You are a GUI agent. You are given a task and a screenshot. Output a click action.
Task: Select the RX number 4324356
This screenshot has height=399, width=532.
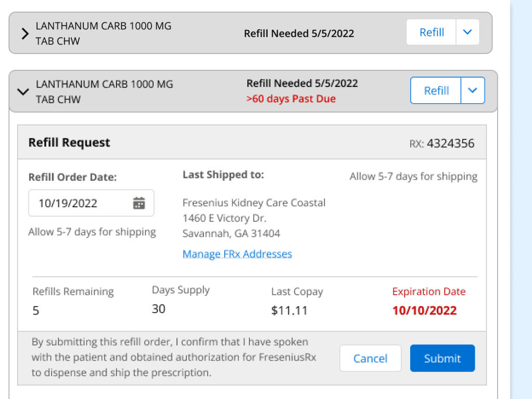[450, 143]
